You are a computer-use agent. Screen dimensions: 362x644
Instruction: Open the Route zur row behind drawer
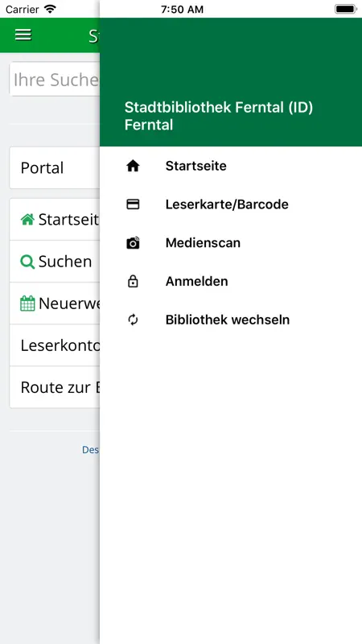55,387
